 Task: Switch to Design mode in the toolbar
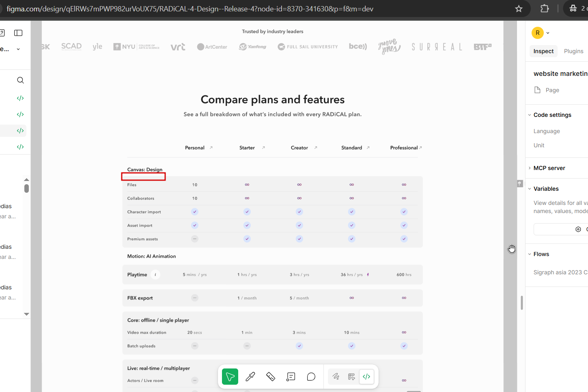pyautogui.click(x=351, y=377)
